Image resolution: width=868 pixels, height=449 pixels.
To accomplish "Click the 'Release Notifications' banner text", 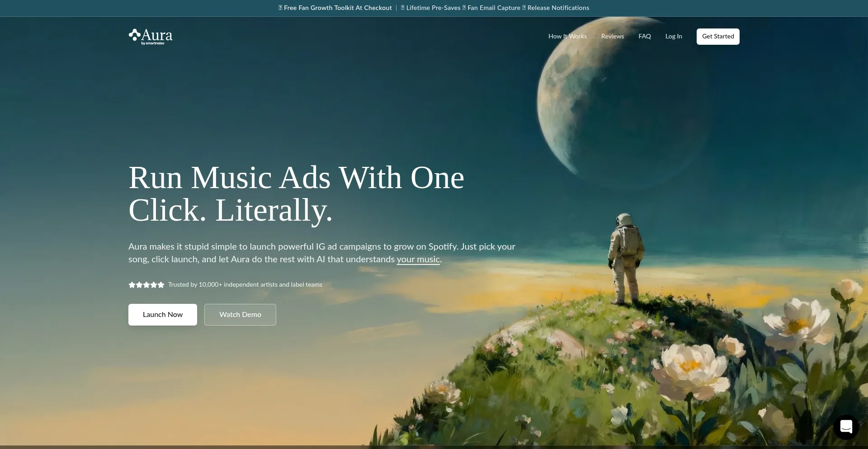I will coord(558,8).
